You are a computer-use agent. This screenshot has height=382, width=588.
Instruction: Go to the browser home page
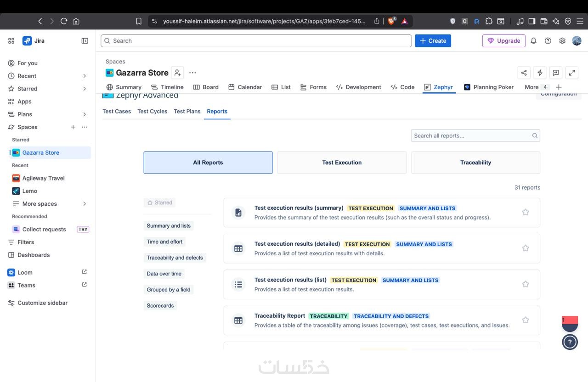coord(76,21)
